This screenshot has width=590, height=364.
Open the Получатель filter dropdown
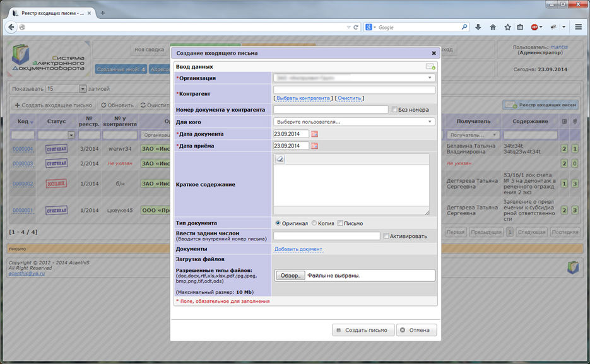click(x=473, y=134)
